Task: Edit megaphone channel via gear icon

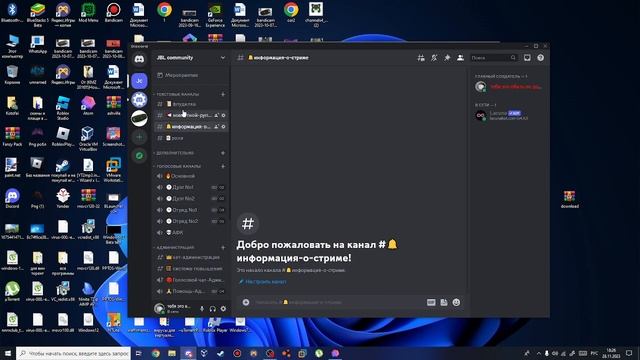Action: (223, 115)
